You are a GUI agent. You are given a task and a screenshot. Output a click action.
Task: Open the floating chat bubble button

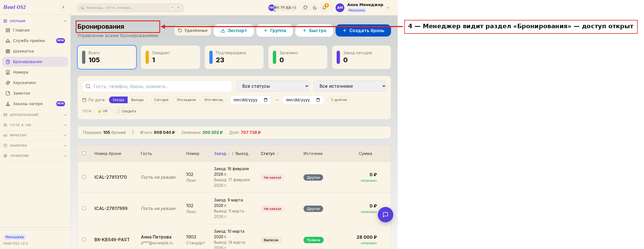[x=386, y=215]
